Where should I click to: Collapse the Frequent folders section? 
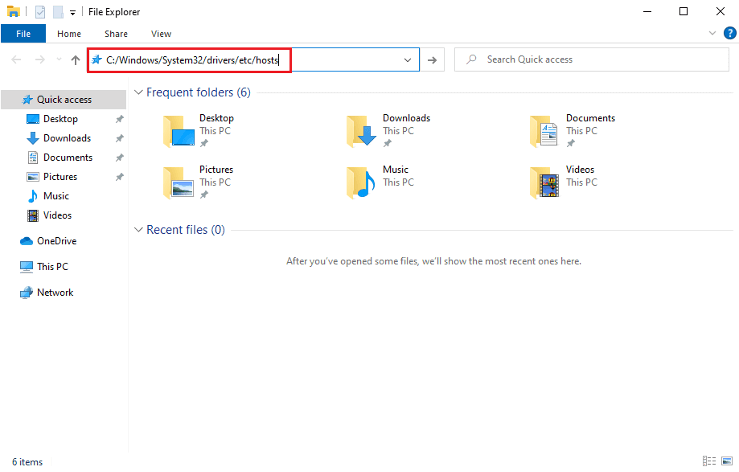tap(138, 92)
